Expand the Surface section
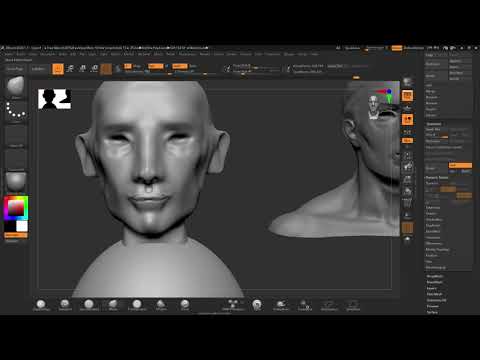Image resolution: width=480 pixels, height=360 pixels. (x=432, y=312)
